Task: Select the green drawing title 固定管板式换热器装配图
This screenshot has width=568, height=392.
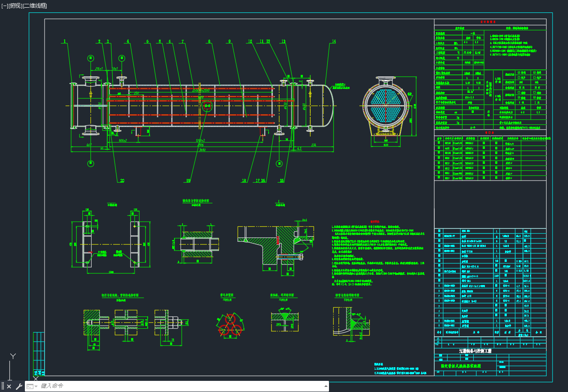Action: point(461,366)
